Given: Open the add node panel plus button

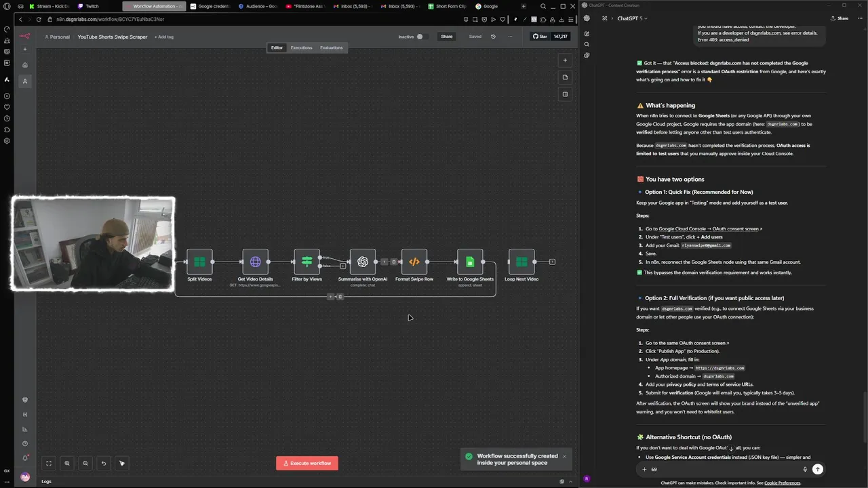Looking at the screenshot, I should tap(565, 60).
